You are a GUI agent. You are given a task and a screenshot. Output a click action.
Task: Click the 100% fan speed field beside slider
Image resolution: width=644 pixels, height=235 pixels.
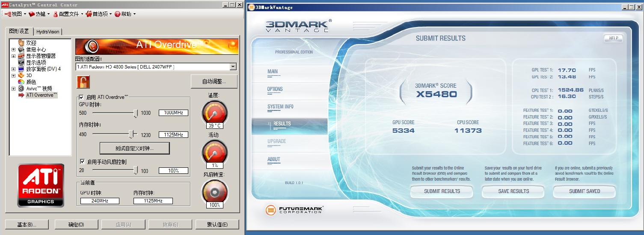point(173,170)
